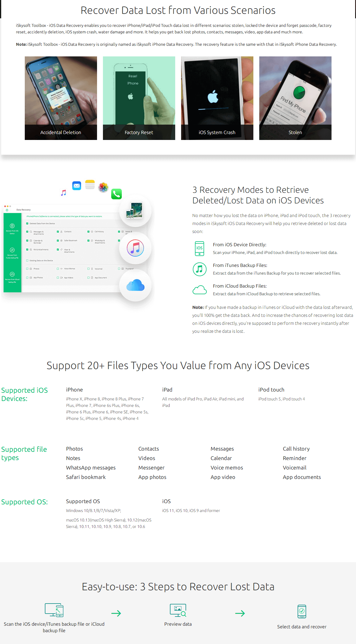
Task: Open the Stolen scenario image
Action: (295, 98)
